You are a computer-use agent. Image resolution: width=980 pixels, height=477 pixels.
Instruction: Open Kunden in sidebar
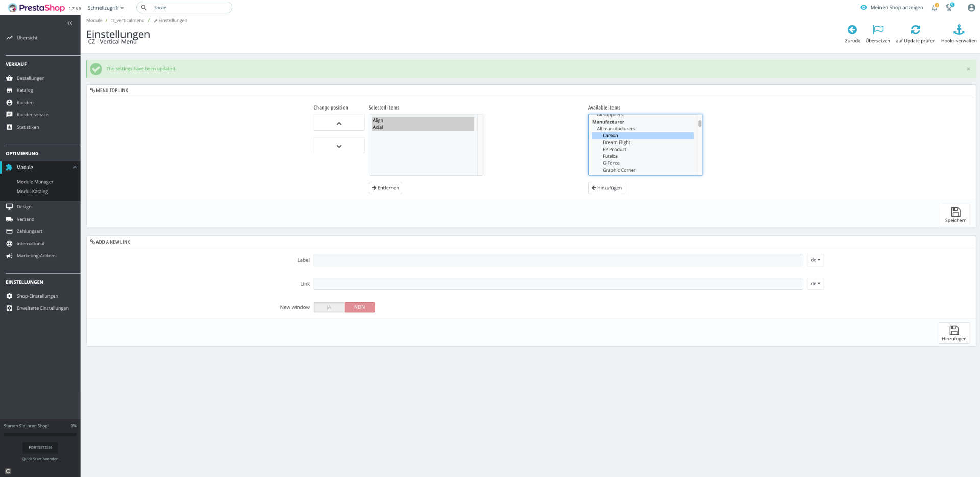point(25,103)
